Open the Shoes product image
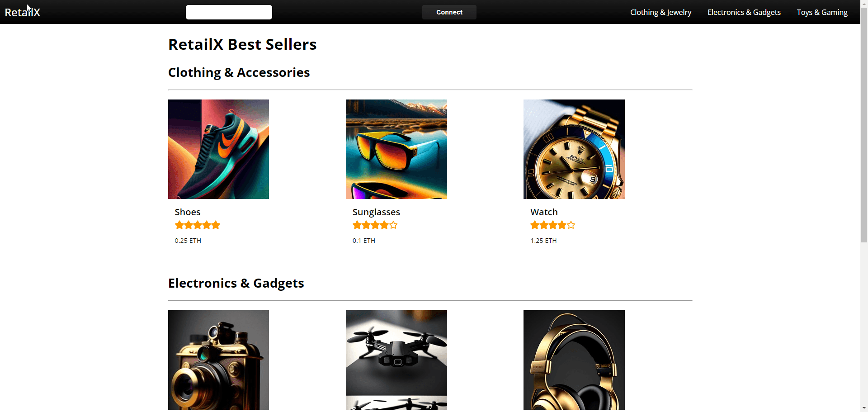868x412 pixels. [218, 149]
